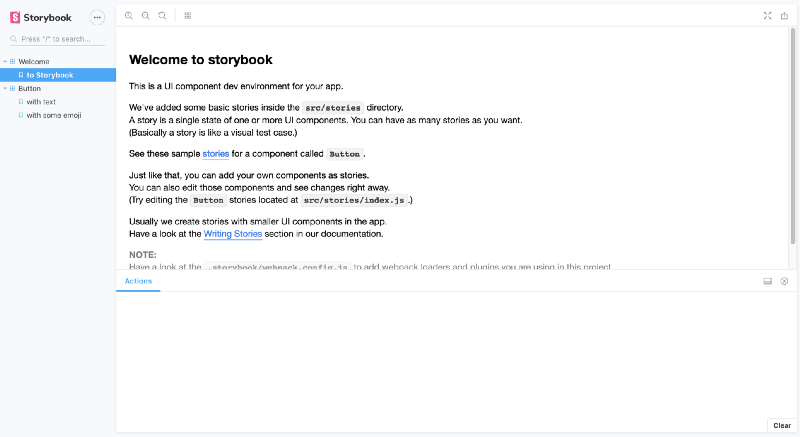The width and height of the screenshot is (800, 437).
Task: Click bookmark icon beside 'with text'
Action: click(21, 101)
